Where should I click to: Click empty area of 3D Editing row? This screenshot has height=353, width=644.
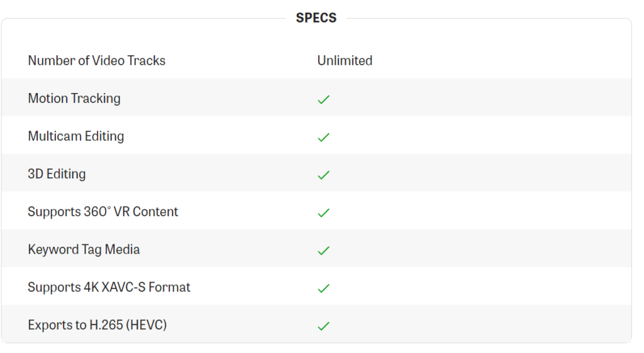(480, 173)
